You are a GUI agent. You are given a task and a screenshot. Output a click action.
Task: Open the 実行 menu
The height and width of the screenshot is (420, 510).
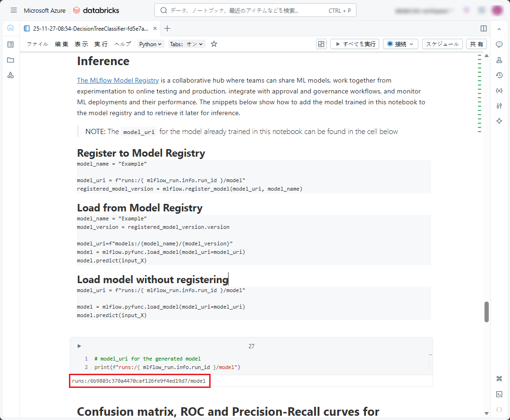point(101,44)
